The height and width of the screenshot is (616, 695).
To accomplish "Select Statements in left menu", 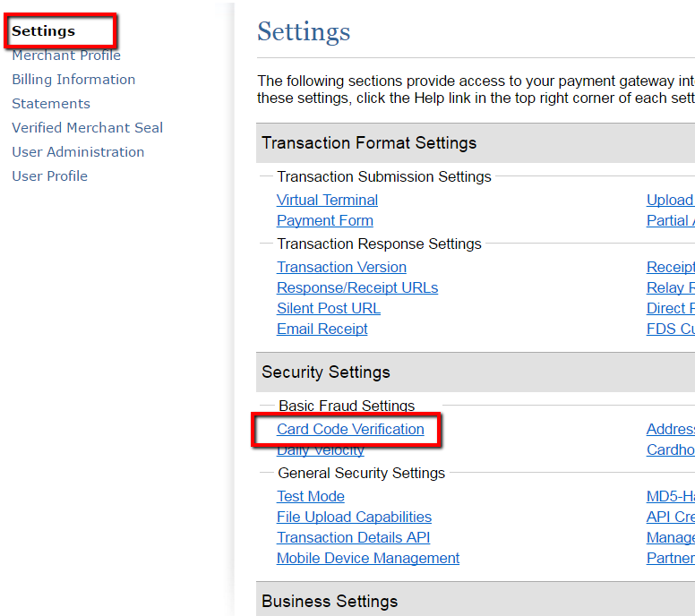I will coord(51,104).
